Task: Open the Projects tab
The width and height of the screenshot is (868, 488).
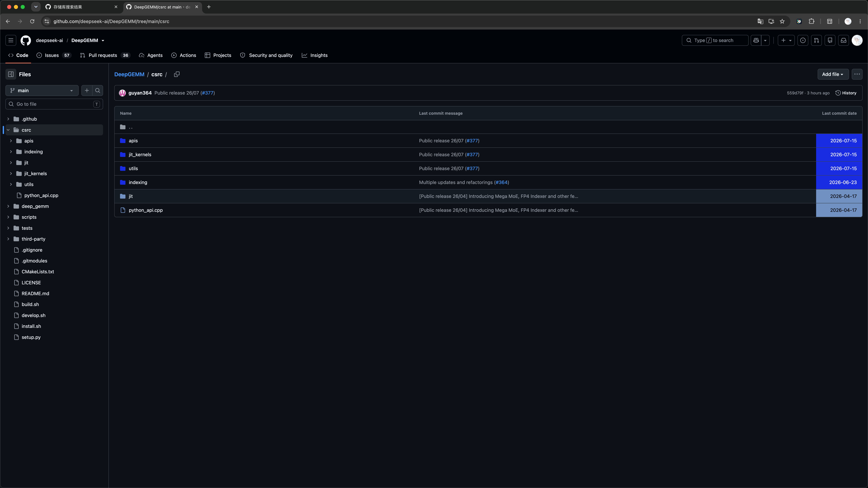Action: click(x=218, y=55)
